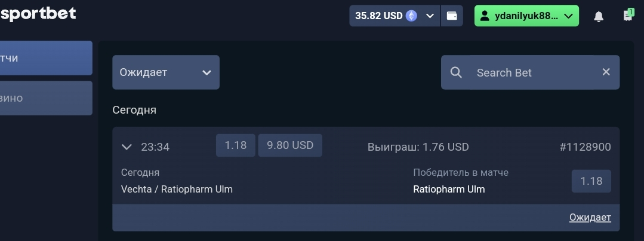Click the underlined Ожидает status link
The height and width of the screenshot is (241, 644).
[x=590, y=218]
